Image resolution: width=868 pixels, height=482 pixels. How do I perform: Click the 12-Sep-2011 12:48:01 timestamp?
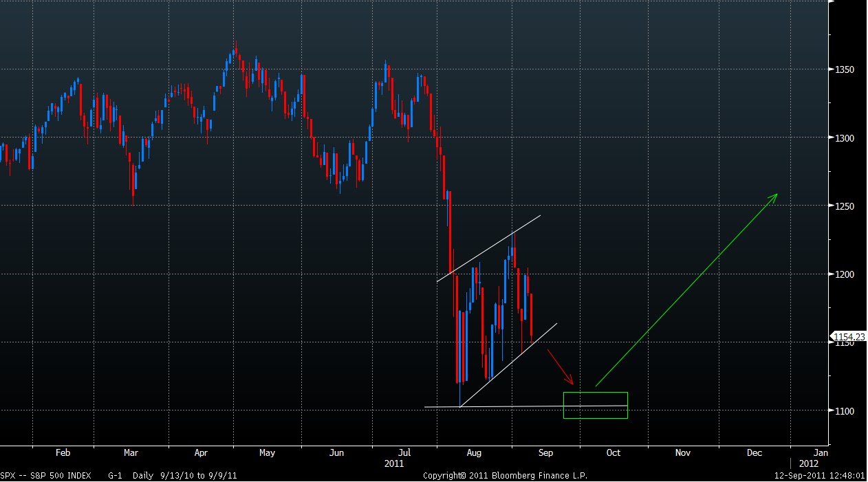click(x=820, y=475)
